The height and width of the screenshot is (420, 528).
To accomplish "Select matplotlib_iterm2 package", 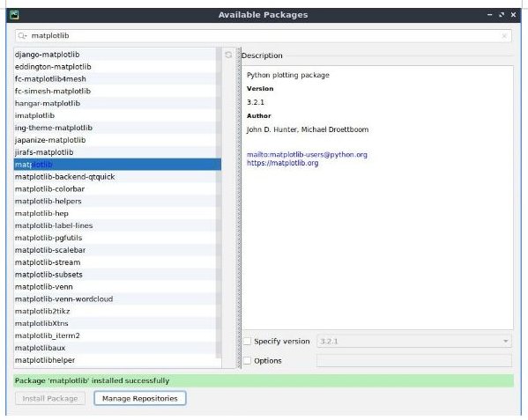I will click(117, 335).
